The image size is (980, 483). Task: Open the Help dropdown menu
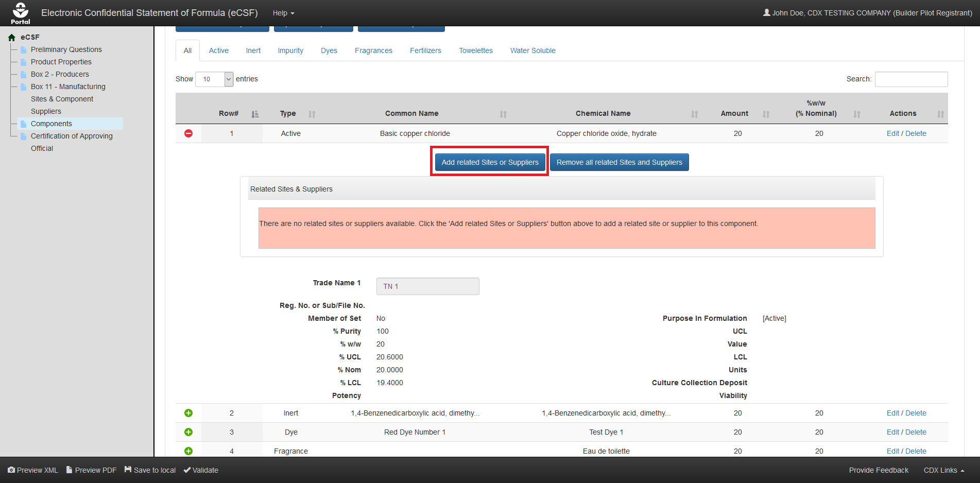(x=284, y=13)
